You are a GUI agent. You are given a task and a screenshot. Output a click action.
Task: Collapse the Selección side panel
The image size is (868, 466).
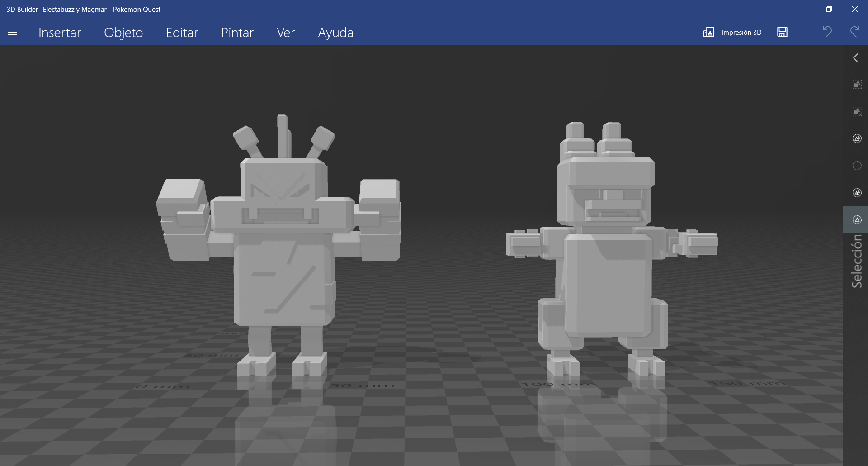tap(856, 58)
